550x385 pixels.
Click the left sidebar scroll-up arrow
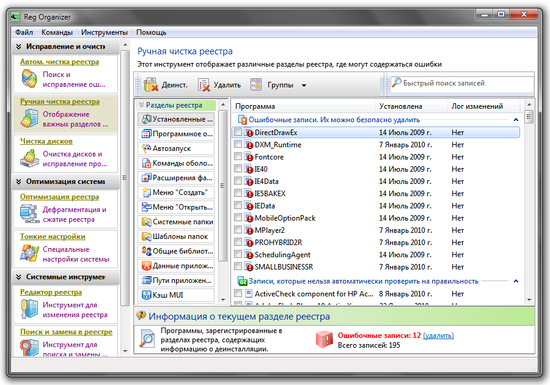(125, 45)
